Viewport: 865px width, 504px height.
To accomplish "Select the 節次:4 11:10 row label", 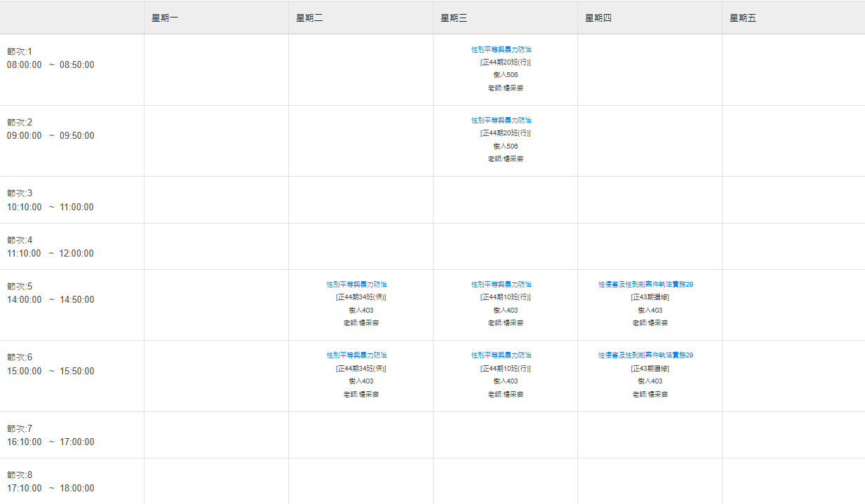I will tap(51, 247).
